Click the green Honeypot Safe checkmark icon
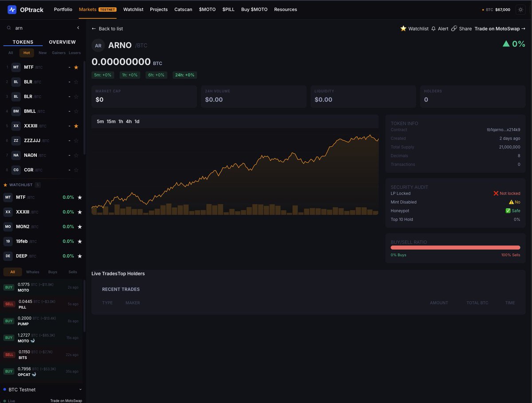532x403 pixels. tap(508, 211)
